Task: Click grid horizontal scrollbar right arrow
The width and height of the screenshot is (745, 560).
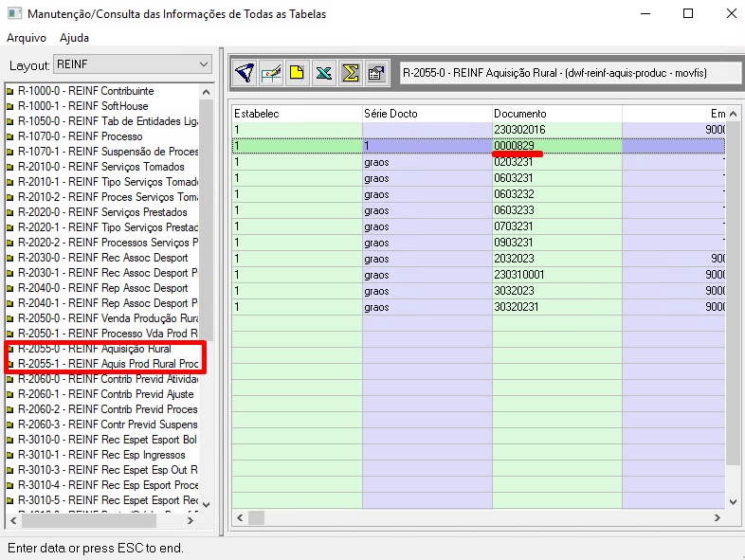Action: (717, 517)
